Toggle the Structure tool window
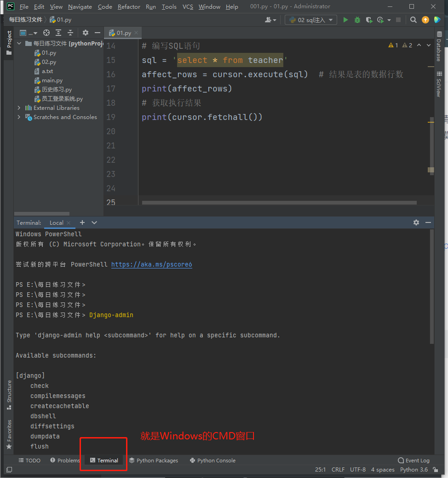The image size is (448, 478). pyautogui.click(x=9, y=395)
